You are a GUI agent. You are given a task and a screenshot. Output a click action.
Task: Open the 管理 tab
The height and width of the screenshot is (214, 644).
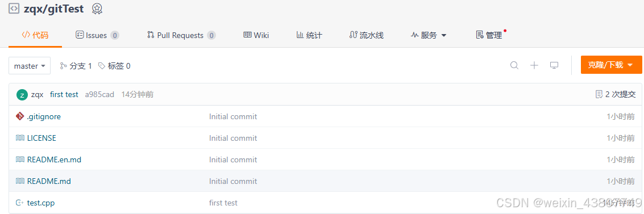pos(489,35)
